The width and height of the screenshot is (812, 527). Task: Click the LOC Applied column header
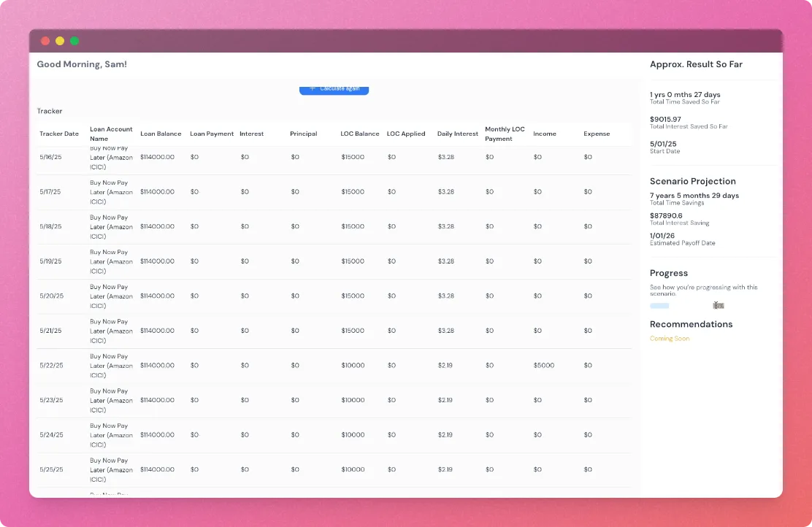(x=406, y=134)
